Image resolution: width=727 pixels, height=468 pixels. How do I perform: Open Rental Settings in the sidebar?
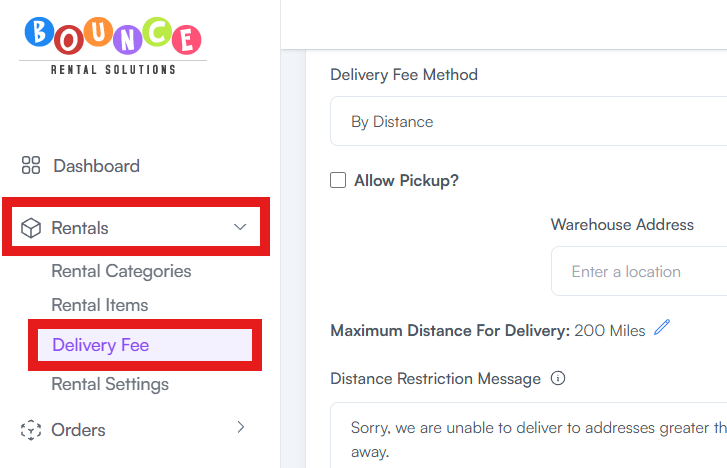(110, 384)
